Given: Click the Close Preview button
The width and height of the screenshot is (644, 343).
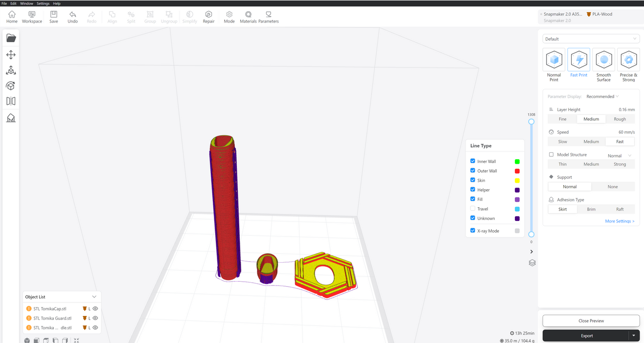Looking at the screenshot, I should pos(591,321).
